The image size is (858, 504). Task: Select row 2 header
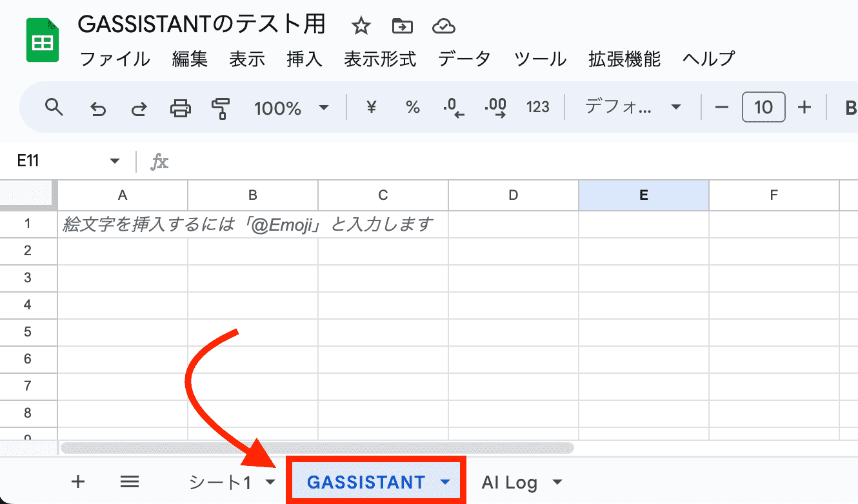(x=28, y=251)
